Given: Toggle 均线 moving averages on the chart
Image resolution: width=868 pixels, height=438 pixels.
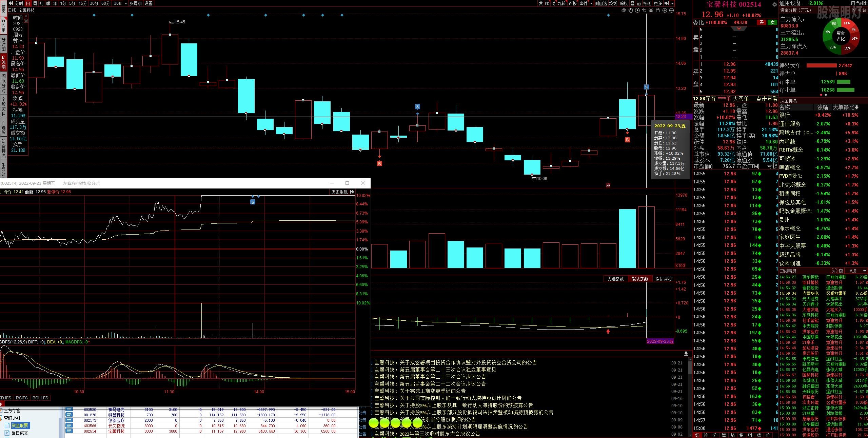Looking at the screenshot, I should [x=613, y=3].
